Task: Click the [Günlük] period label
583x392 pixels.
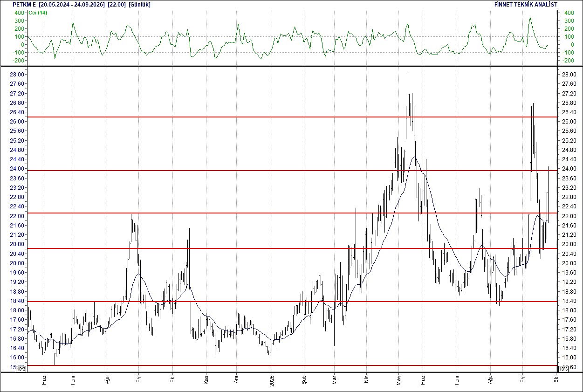Action: point(139,4)
